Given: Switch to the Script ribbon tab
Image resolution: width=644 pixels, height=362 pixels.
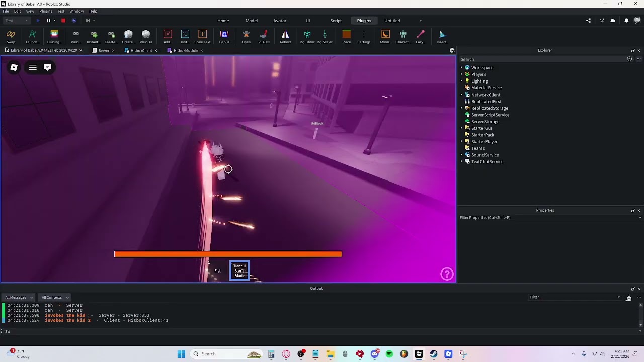Looking at the screenshot, I should click(x=336, y=21).
